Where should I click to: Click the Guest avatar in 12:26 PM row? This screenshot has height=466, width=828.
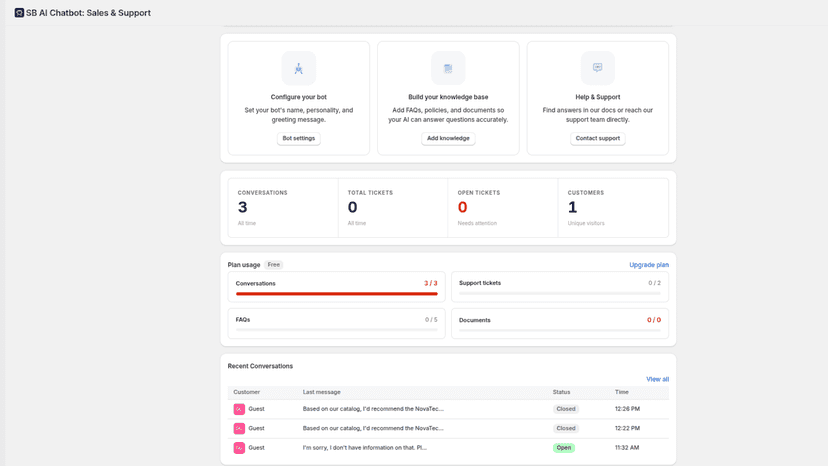239,409
